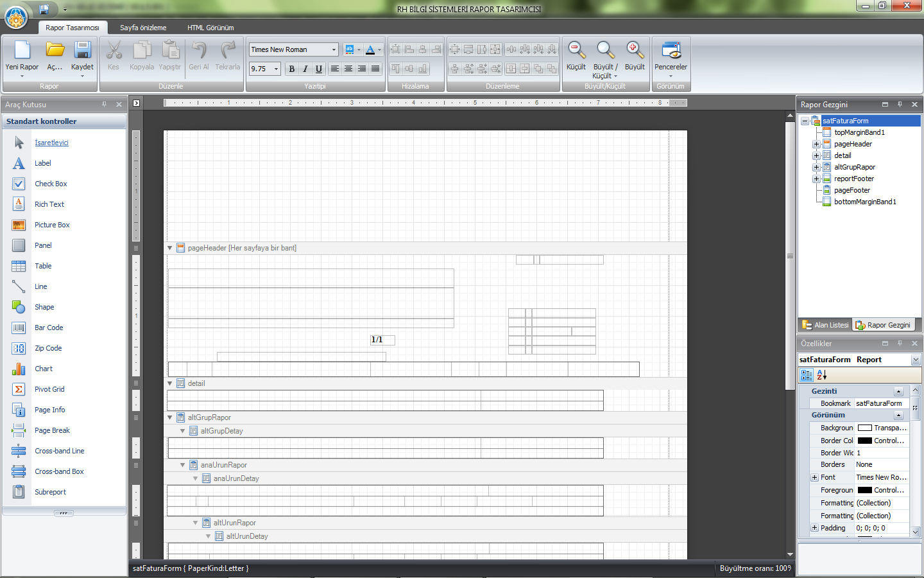Image resolution: width=924 pixels, height=578 pixels.
Task: Switch to Sayfa önizleme tab
Action: pyautogui.click(x=143, y=28)
